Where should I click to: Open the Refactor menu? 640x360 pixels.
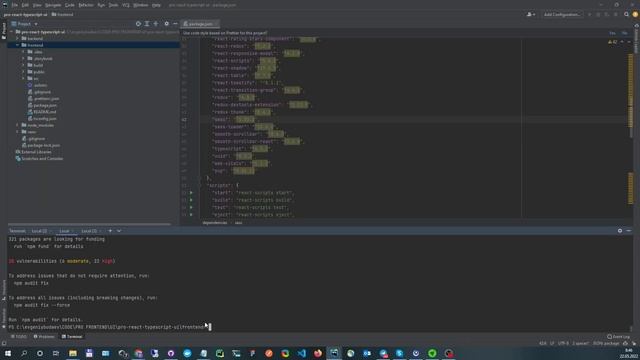click(86, 5)
